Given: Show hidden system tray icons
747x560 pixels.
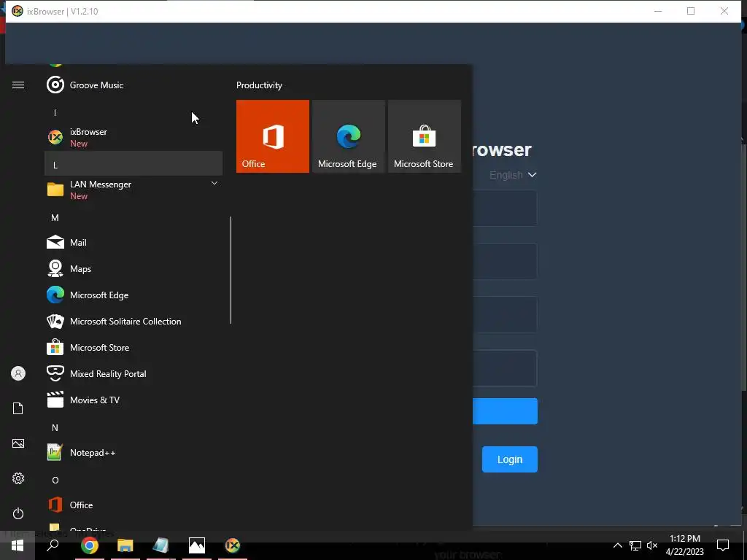Looking at the screenshot, I should [x=617, y=545].
